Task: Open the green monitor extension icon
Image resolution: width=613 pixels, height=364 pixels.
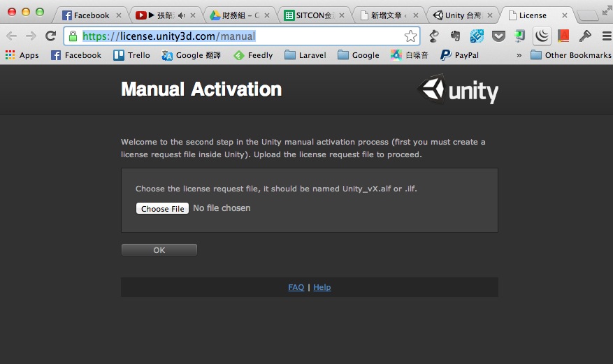Action: [519, 36]
